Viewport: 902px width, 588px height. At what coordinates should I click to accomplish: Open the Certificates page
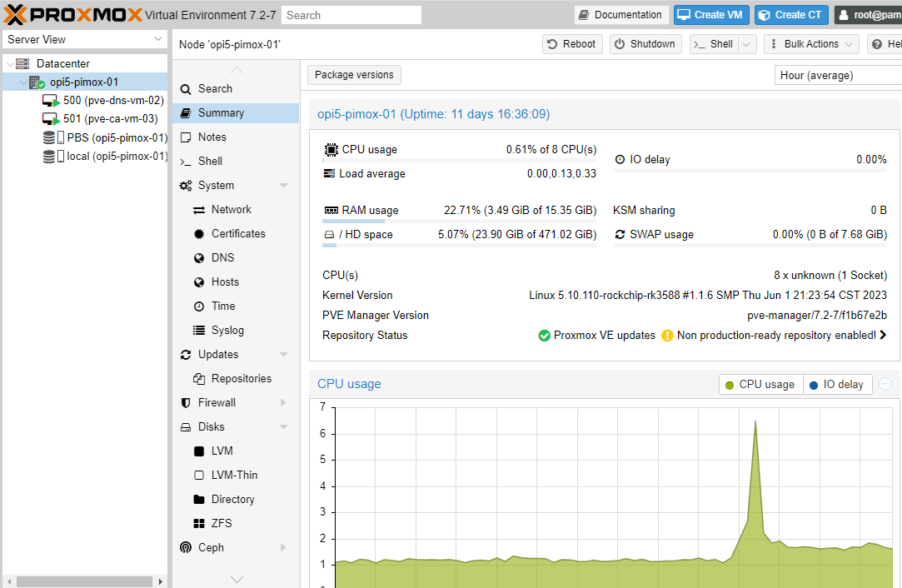(x=237, y=233)
